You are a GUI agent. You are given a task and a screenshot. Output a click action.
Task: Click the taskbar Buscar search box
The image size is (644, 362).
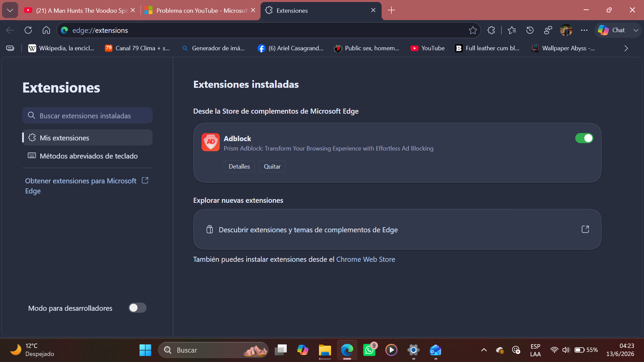point(213,350)
